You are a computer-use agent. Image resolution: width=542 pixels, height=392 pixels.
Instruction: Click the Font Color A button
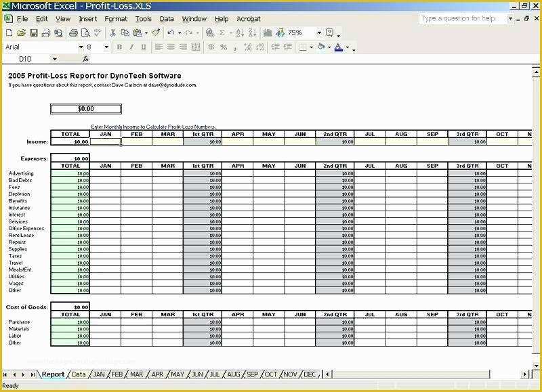coord(338,47)
